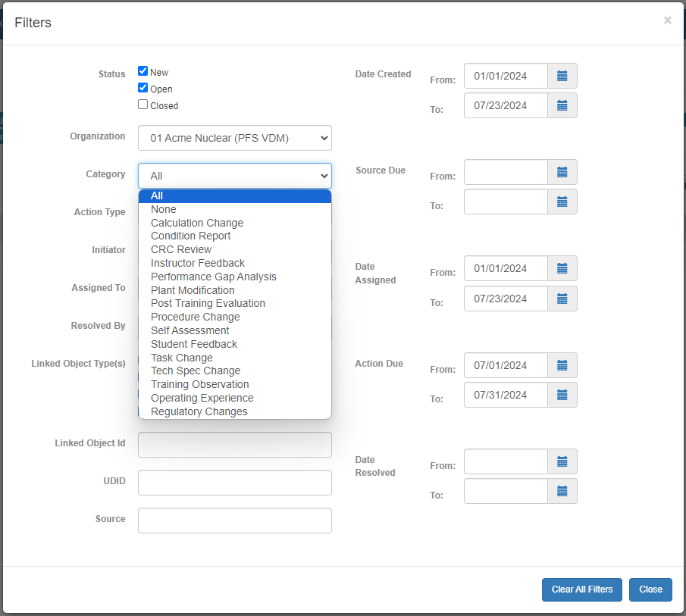Choose Procedure Change category option
This screenshot has width=686, height=616.
tap(195, 317)
